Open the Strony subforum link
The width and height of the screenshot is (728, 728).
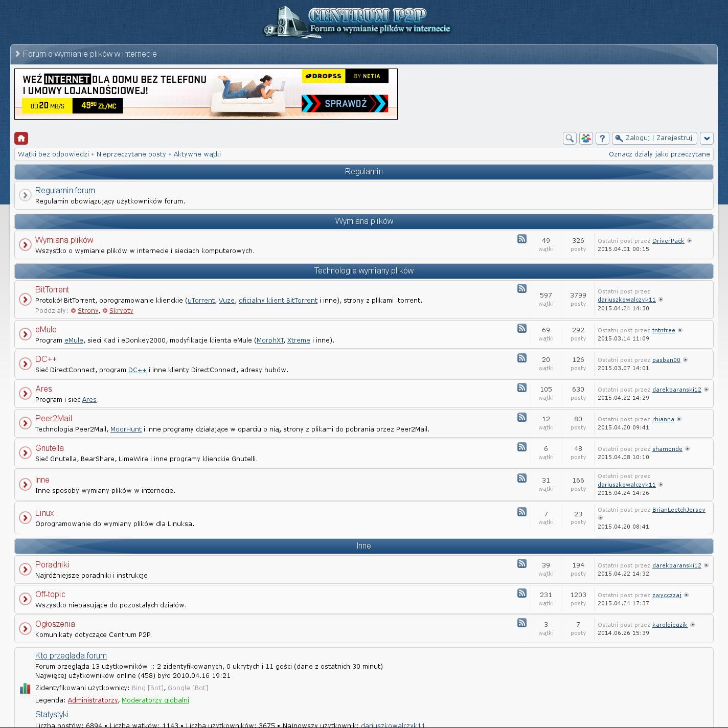tap(87, 311)
